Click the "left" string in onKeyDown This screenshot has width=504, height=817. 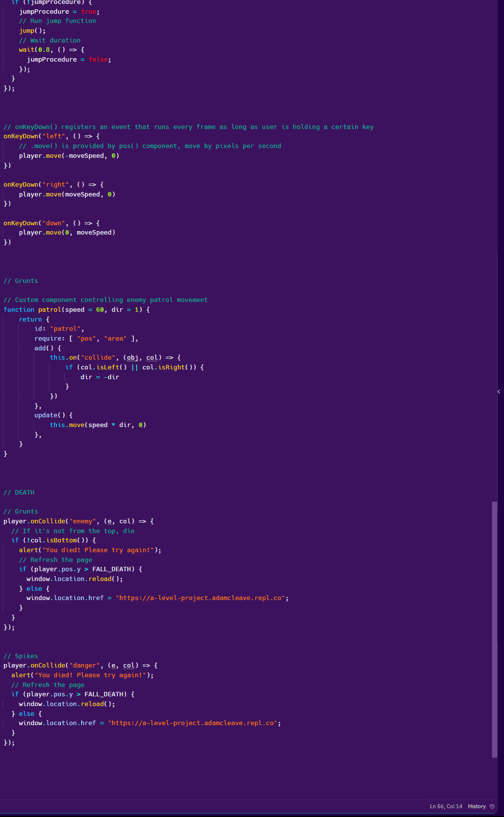54,136
